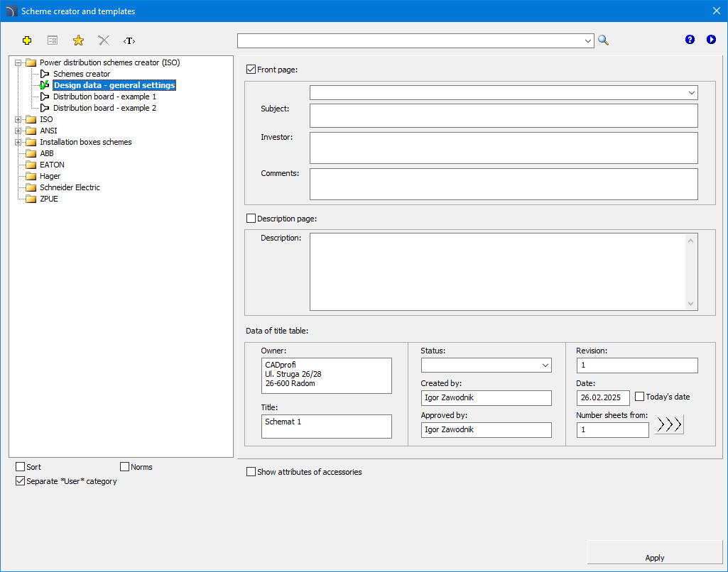728x572 pixels.
Task: Enable the Description page checkbox
Action: point(251,219)
